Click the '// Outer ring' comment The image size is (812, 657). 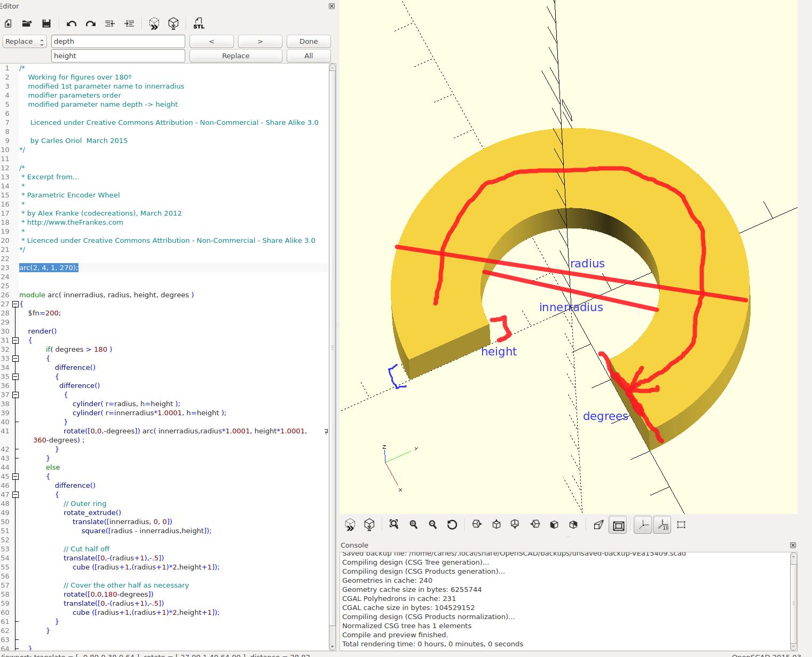tap(85, 503)
